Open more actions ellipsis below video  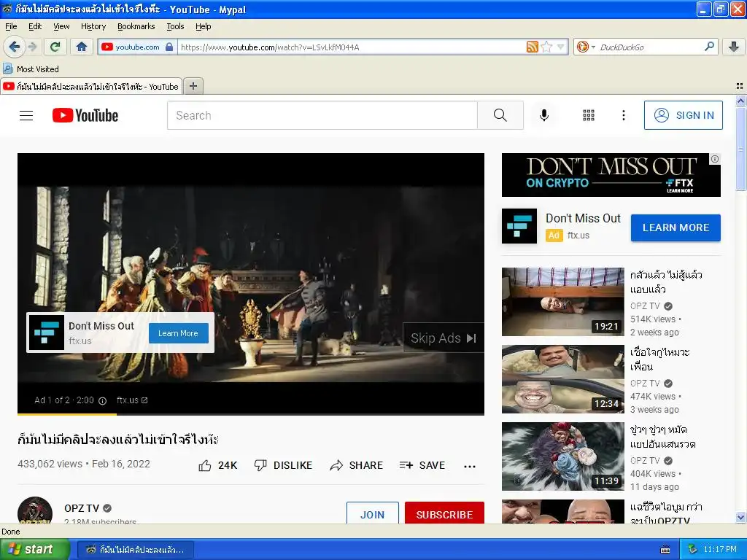470,466
